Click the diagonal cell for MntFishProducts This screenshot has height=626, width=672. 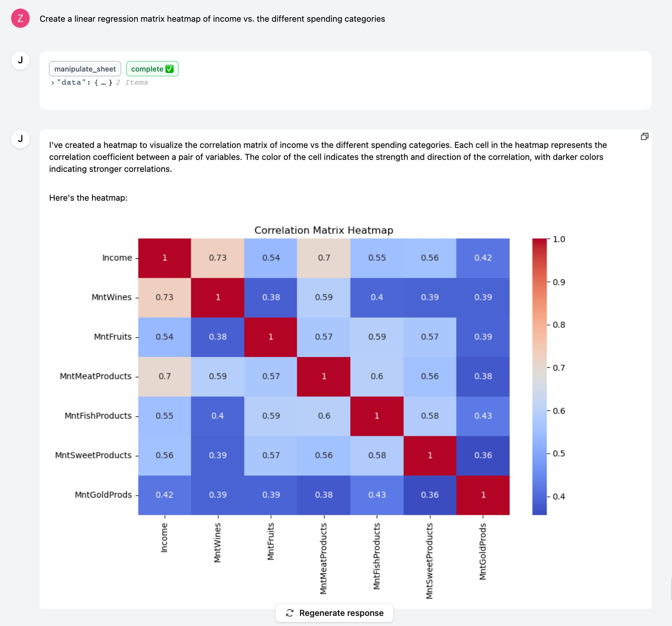377,416
